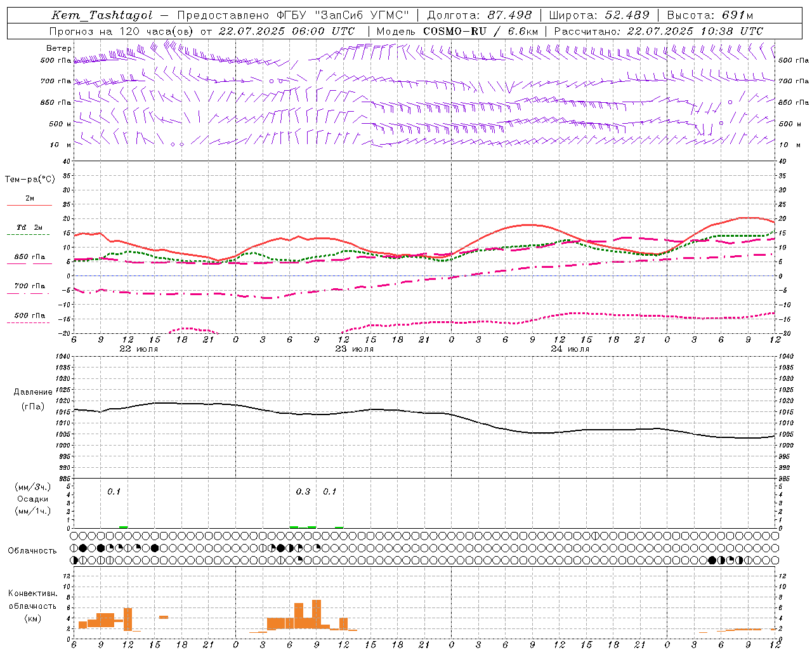812x650 pixels.
Task: Select the 2м temperature legend label
Action: 30,199
